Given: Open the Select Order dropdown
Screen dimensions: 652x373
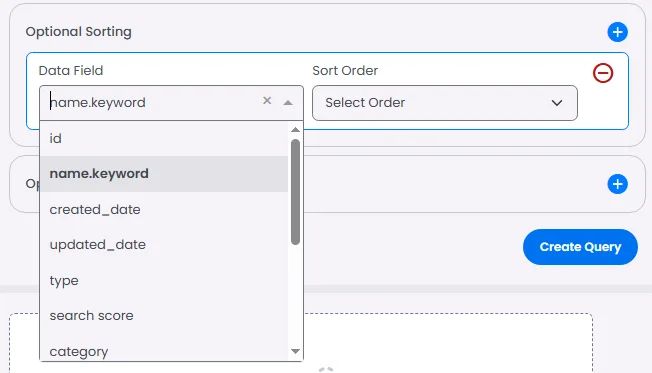Looking at the screenshot, I should [x=445, y=103].
